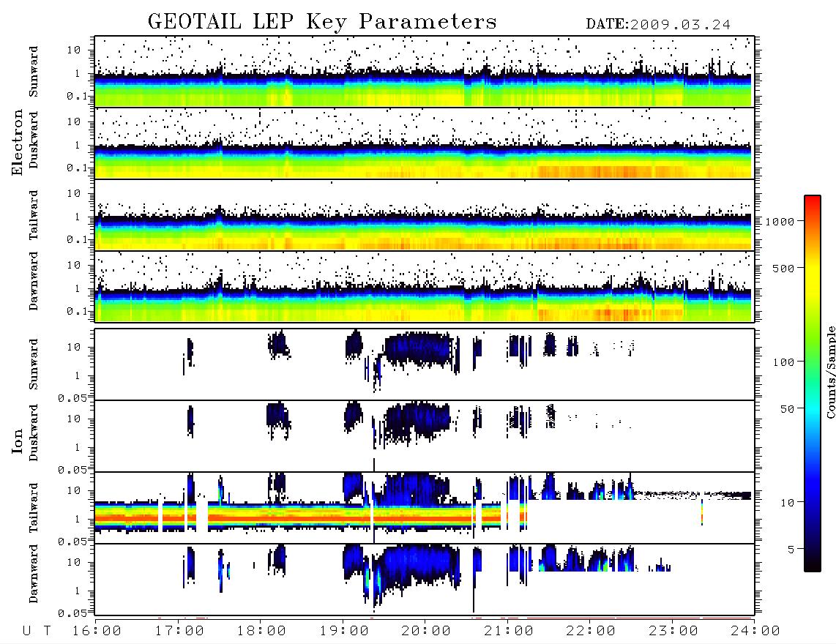Click the "10" tick of Electron Tailward panel
Viewport: 836px width, 644px height.
pyautogui.click(x=74, y=193)
